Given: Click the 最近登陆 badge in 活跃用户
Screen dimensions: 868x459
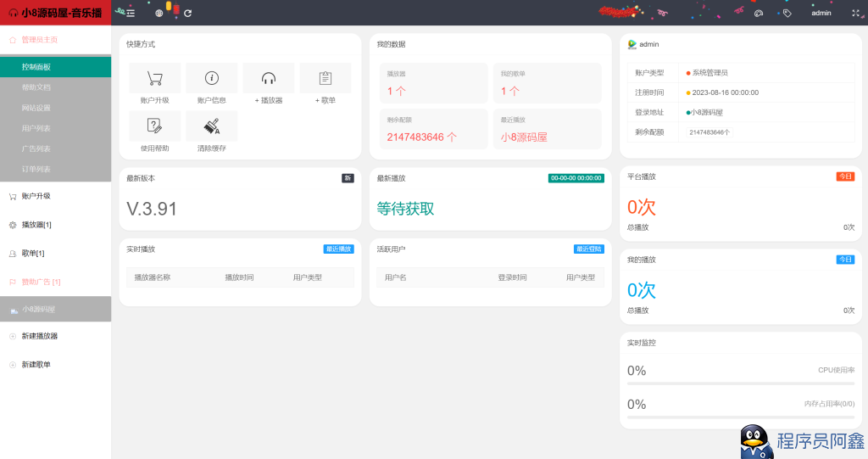Looking at the screenshot, I should (588, 249).
